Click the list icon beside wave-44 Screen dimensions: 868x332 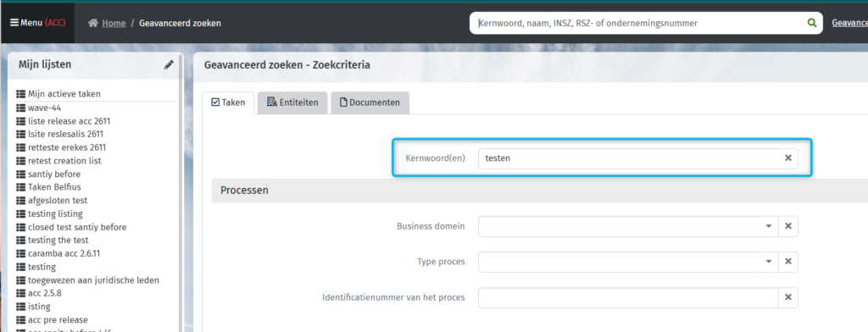21,108
